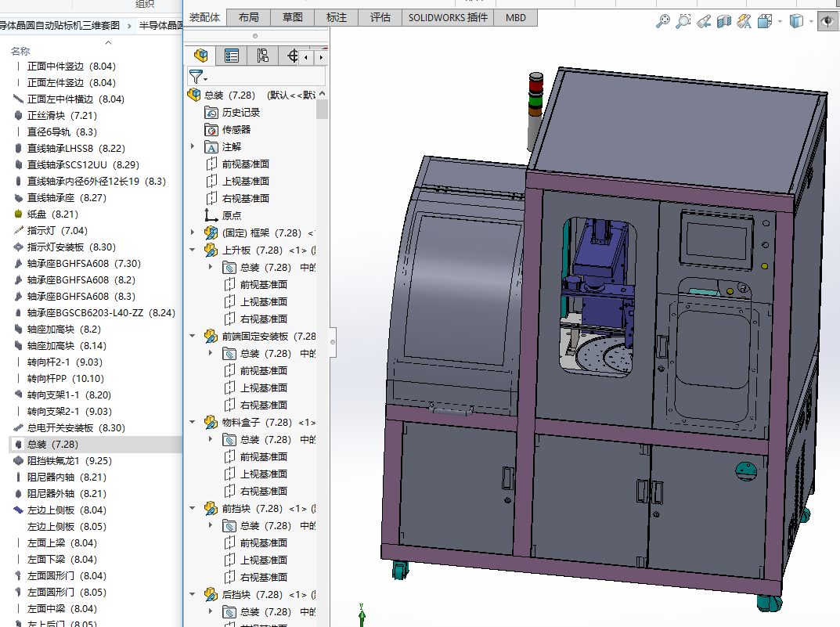Select the Zoom to Area tool

click(684, 22)
